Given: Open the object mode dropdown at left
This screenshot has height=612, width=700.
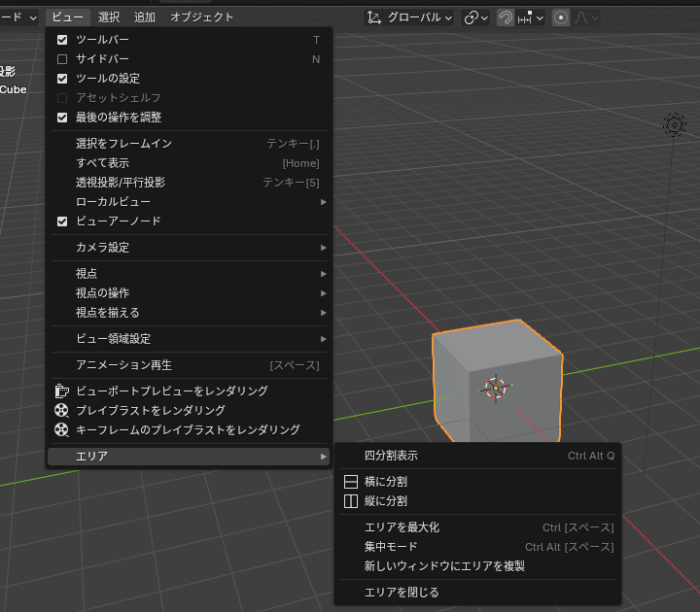Looking at the screenshot, I should pos(18,17).
